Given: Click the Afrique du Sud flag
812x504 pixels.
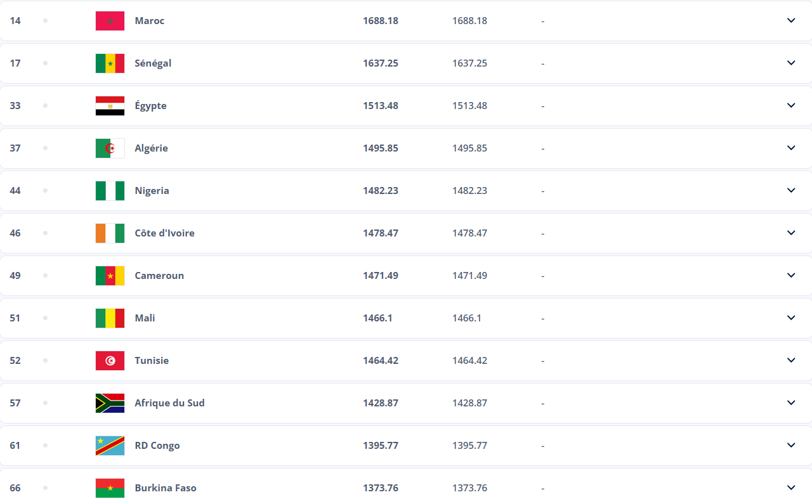Looking at the screenshot, I should coord(110,403).
